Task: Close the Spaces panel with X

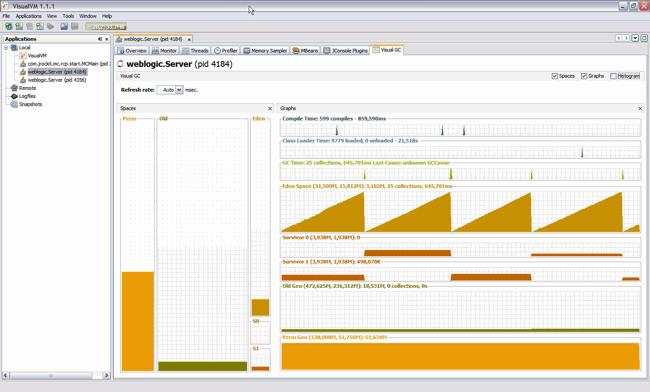Action: [270, 109]
